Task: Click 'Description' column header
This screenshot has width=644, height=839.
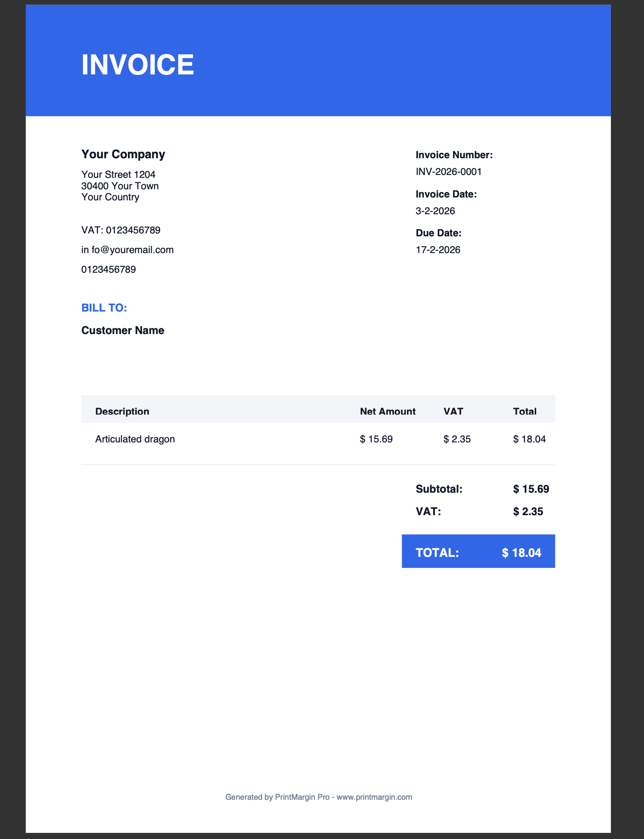Action: pos(122,411)
